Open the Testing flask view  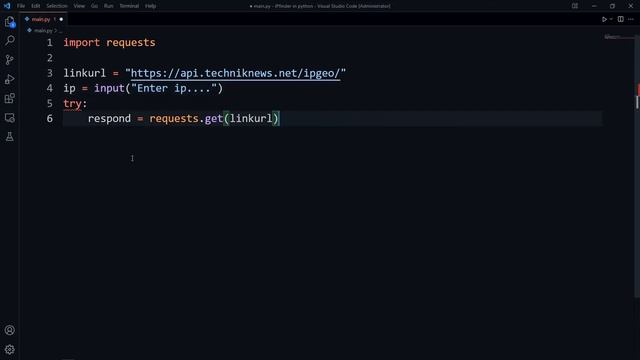click(10, 137)
